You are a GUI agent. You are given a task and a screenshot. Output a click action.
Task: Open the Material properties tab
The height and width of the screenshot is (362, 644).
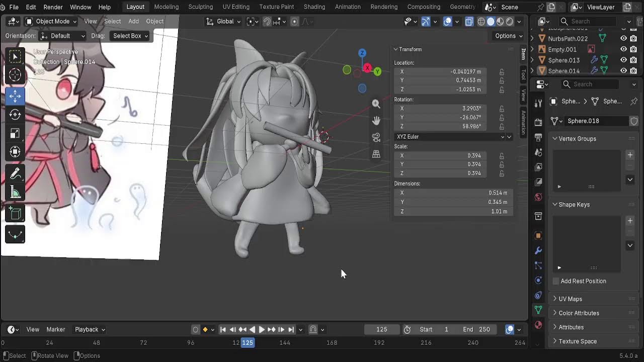[538, 325]
